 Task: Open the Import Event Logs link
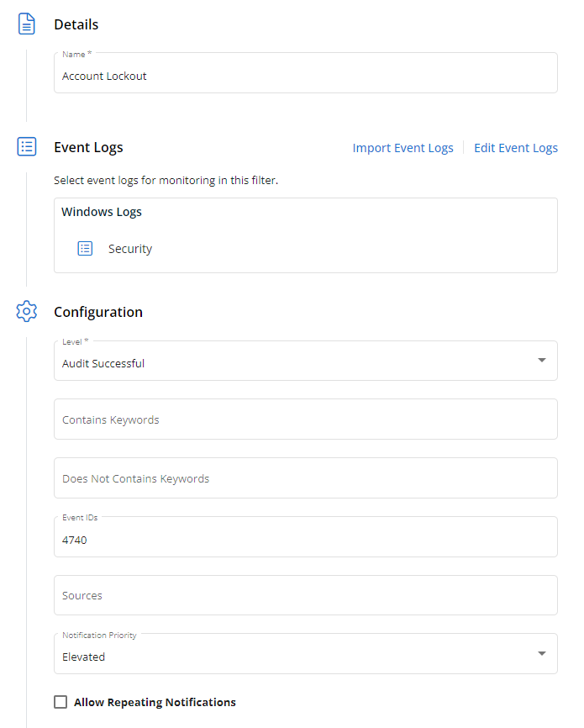pyautogui.click(x=402, y=148)
